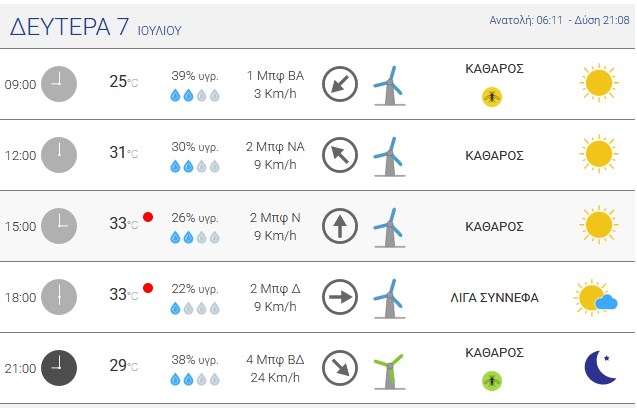
Task: Click the dark 21:00 clock icon
Action: pos(59,368)
